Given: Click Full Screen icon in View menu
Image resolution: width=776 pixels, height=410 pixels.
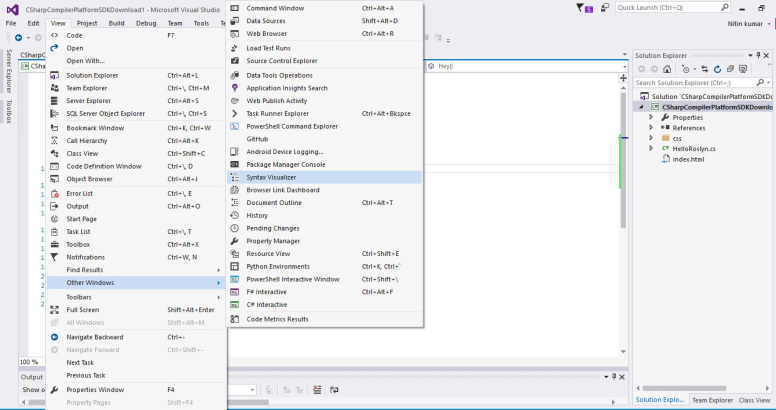Looking at the screenshot, I should [x=54, y=310].
